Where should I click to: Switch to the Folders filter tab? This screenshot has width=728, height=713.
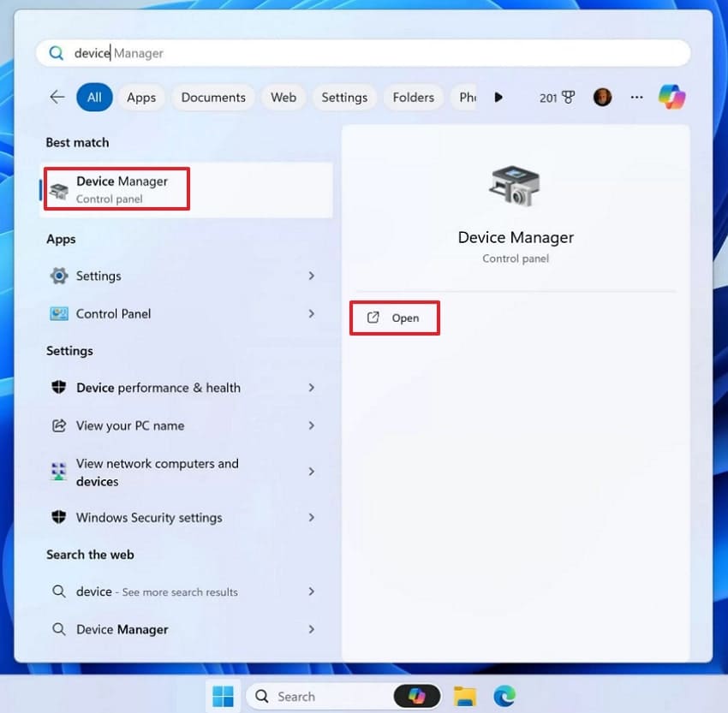(x=413, y=98)
